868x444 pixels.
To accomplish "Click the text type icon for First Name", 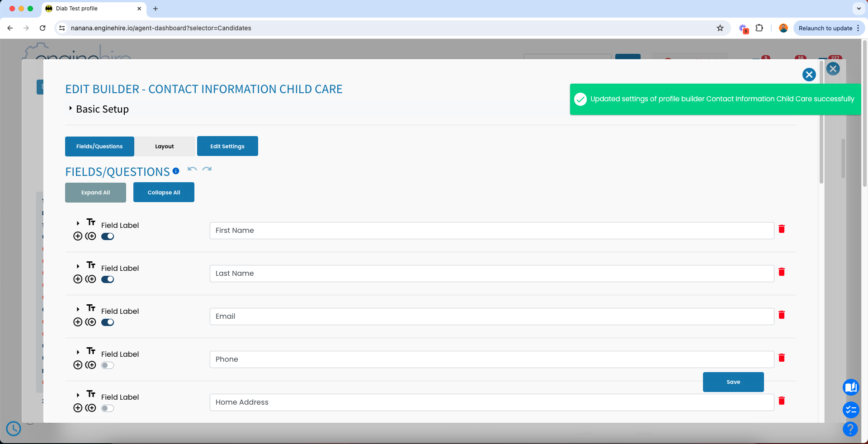I will pyautogui.click(x=91, y=222).
